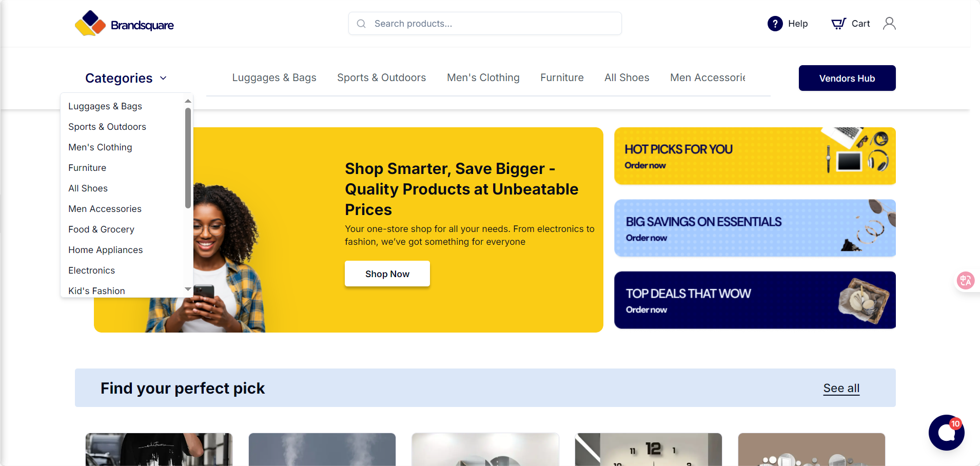The image size is (980, 466).
Task: Click the Shop Now button
Action: pos(387,274)
